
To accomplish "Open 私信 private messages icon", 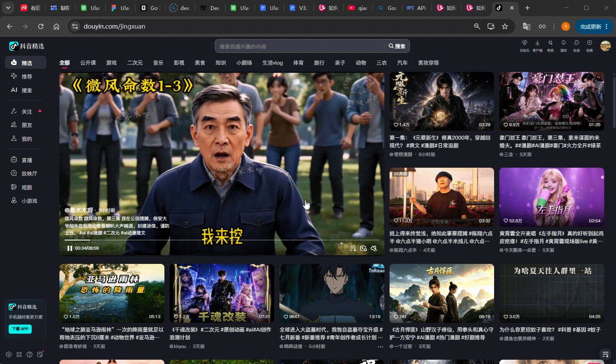I will point(577,45).
